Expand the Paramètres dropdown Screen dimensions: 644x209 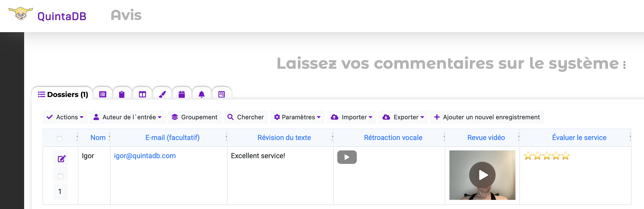297,117
